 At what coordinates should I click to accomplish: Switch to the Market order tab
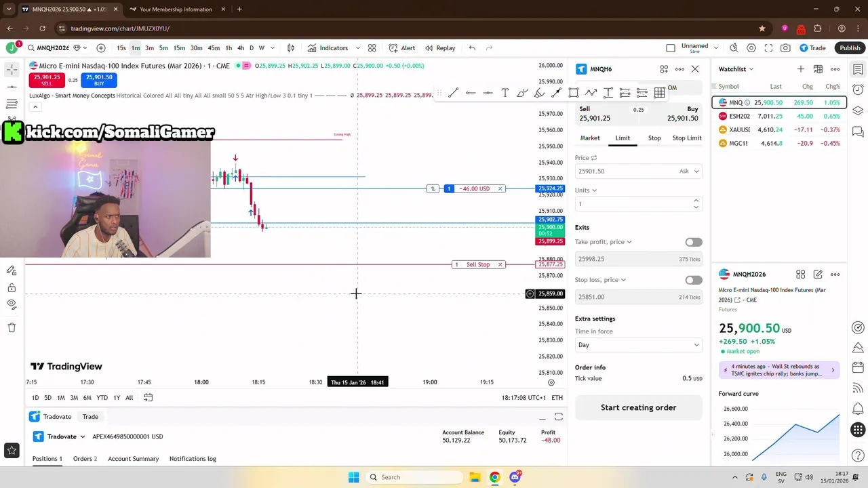click(x=589, y=138)
